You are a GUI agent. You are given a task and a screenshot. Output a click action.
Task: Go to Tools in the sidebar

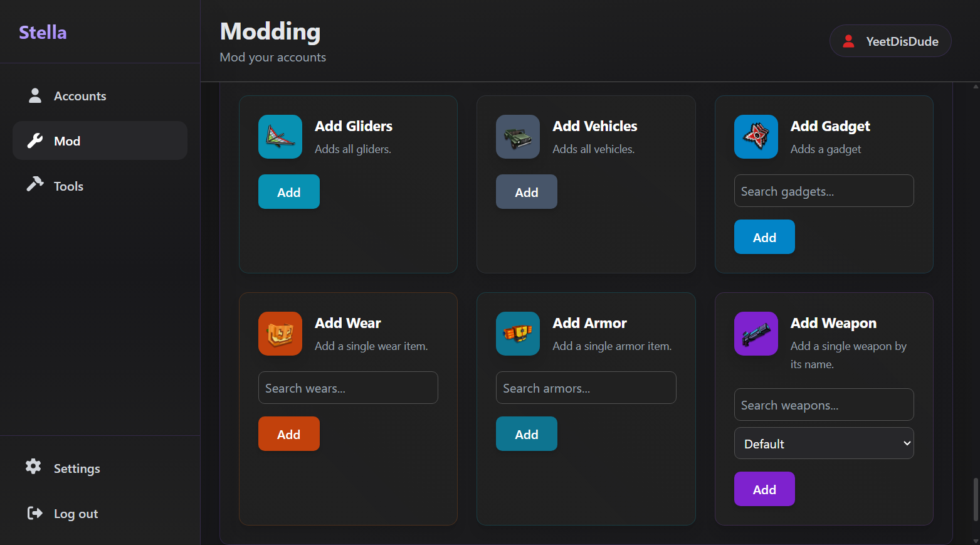pos(68,186)
